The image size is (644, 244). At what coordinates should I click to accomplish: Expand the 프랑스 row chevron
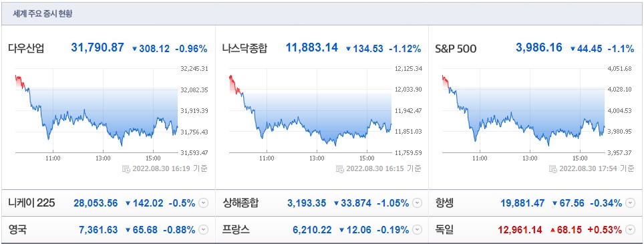(x=417, y=229)
